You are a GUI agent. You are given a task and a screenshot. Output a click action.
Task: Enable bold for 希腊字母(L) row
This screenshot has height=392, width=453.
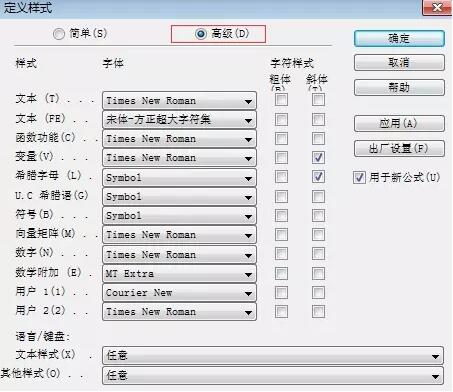tap(281, 177)
